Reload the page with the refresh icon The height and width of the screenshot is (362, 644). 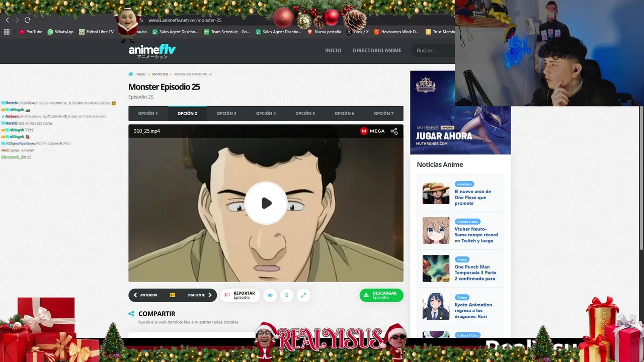point(27,20)
